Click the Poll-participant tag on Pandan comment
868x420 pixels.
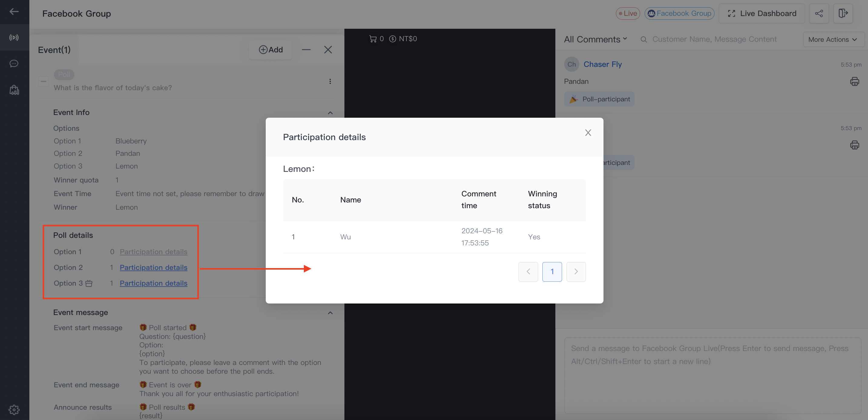(599, 99)
